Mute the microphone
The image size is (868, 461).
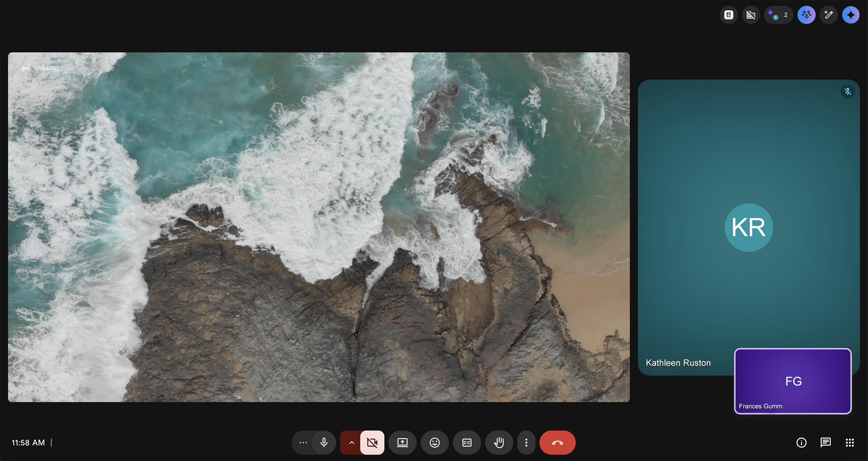(324, 443)
